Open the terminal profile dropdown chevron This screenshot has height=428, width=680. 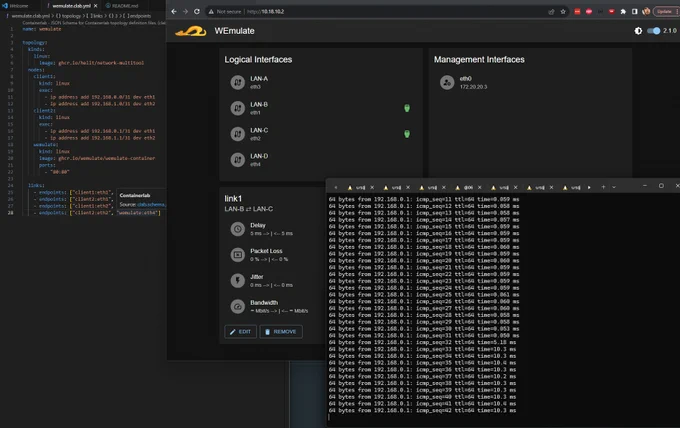pyautogui.click(x=614, y=187)
